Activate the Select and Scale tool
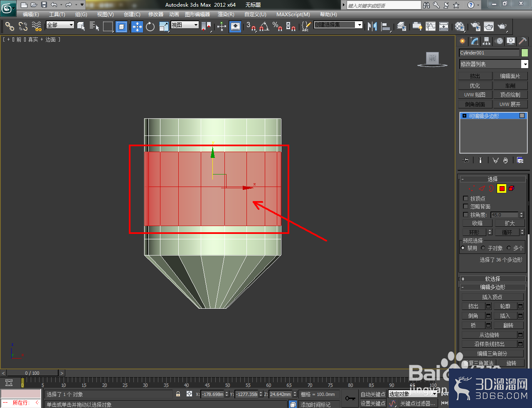This screenshot has width=532, height=408. [x=164, y=27]
